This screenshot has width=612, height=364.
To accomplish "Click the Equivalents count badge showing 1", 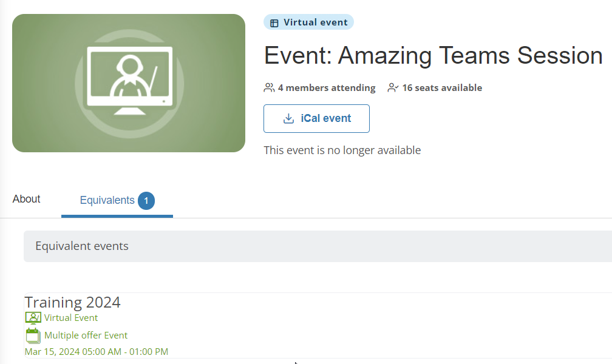I will [146, 200].
